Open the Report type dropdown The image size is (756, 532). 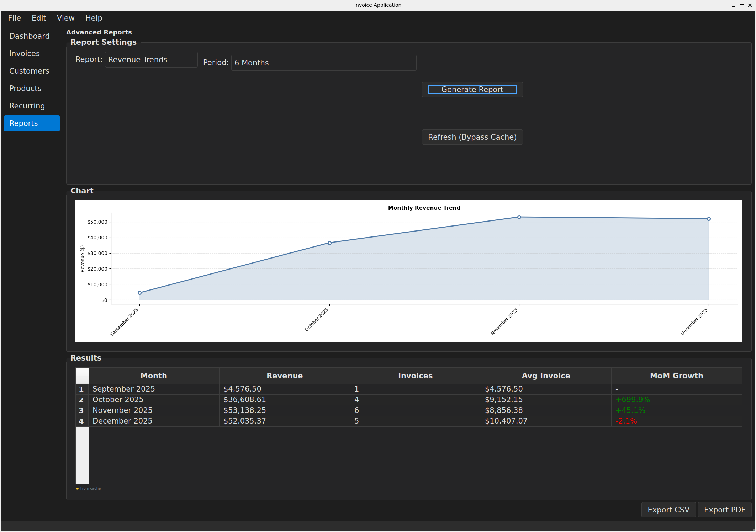[x=151, y=60]
